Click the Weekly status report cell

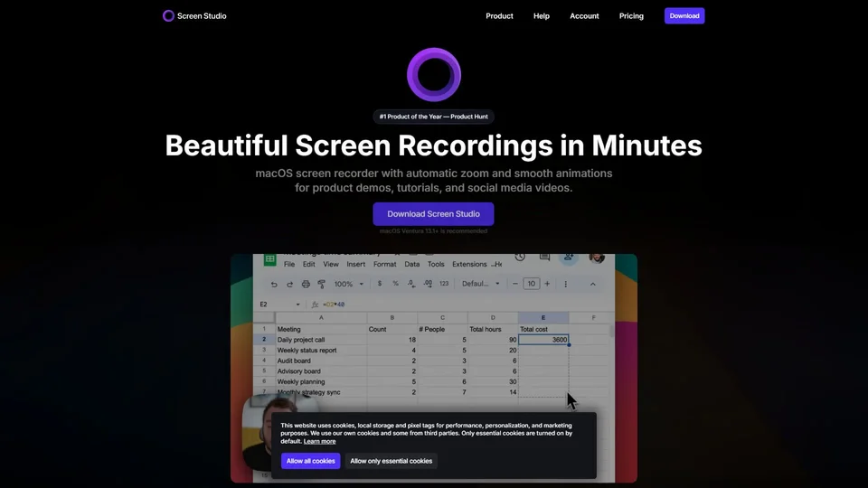point(321,351)
